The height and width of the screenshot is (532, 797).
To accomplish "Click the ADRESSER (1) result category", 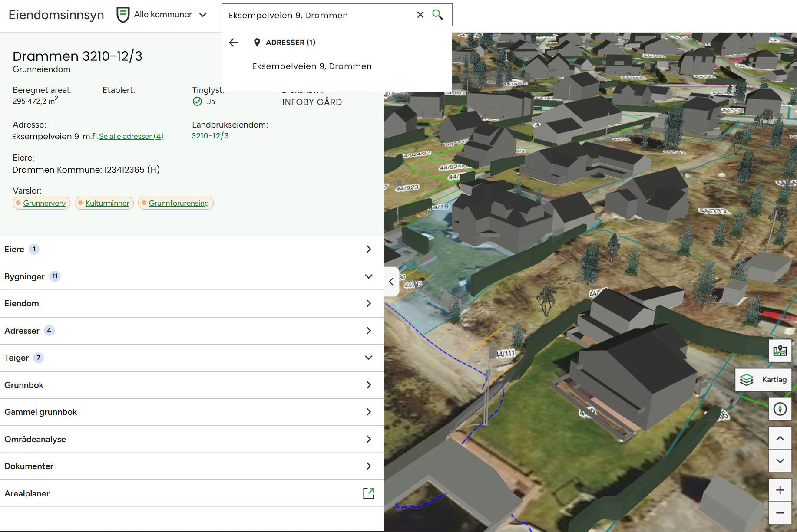I will [x=290, y=43].
